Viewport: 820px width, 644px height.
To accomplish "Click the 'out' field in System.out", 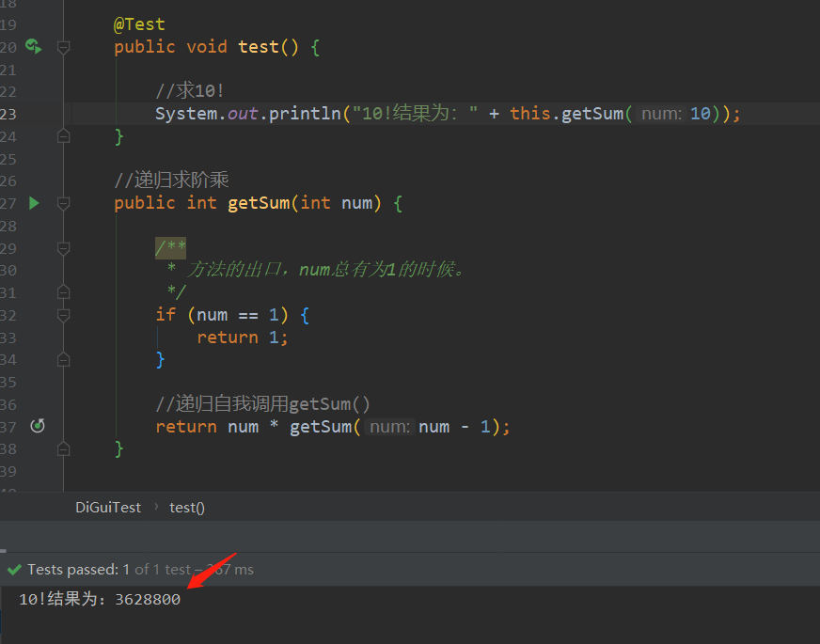I will point(242,114).
